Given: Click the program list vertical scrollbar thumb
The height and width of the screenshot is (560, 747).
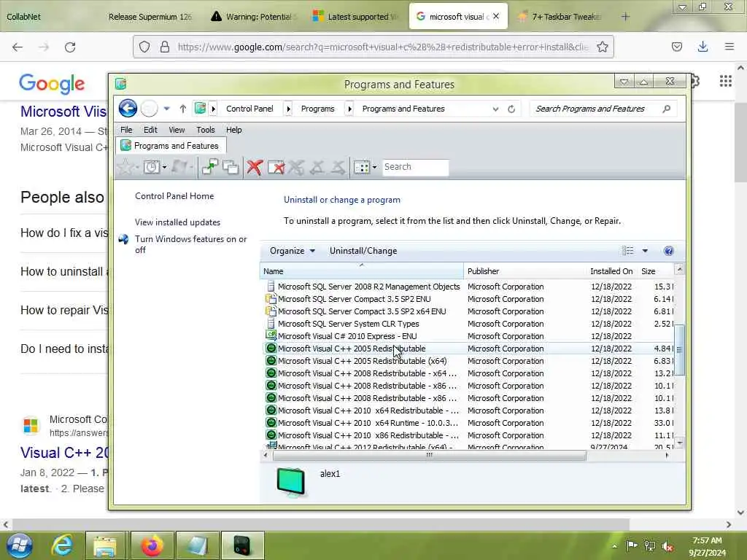Looking at the screenshot, I should (x=679, y=349).
